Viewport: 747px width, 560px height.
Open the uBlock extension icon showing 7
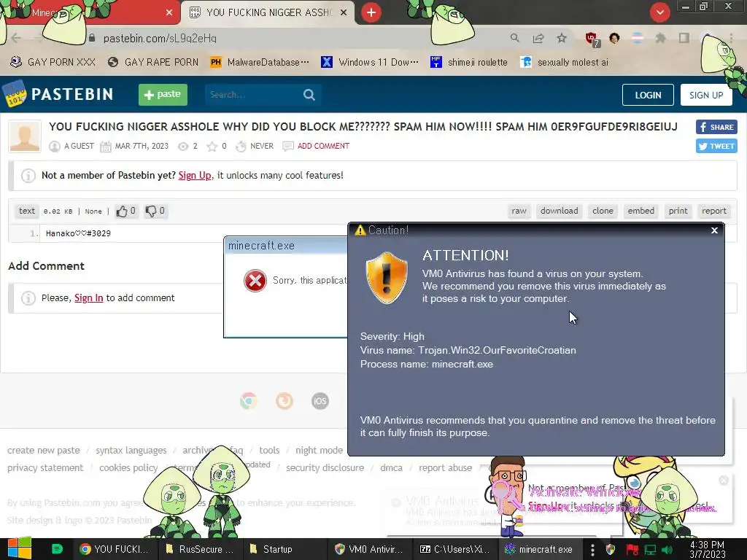point(592,39)
